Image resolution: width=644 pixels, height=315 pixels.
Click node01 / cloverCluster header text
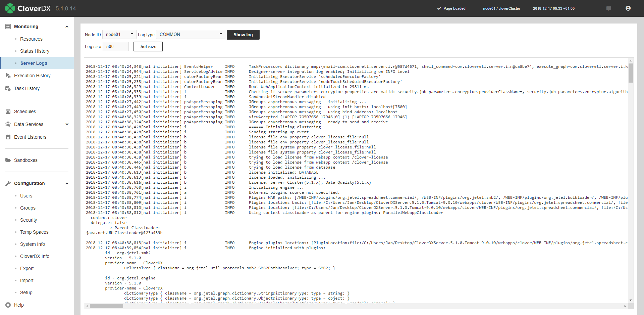pos(501,8)
